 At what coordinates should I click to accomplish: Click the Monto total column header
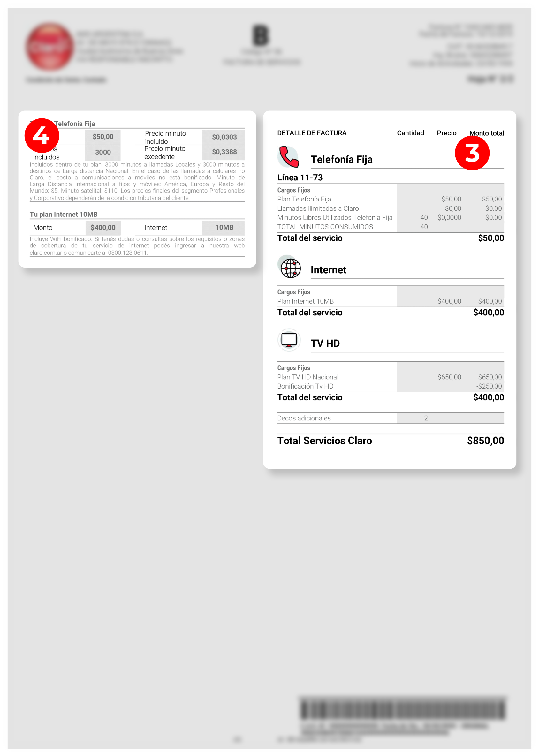pyautogui.click(x=487, y=133)
